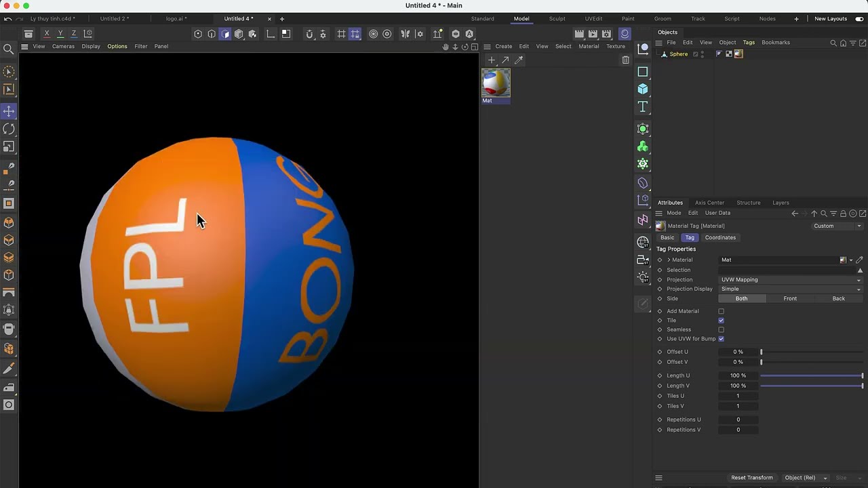Open the viewport Cameras menu
Screen dimensions: 868x488
63,47
